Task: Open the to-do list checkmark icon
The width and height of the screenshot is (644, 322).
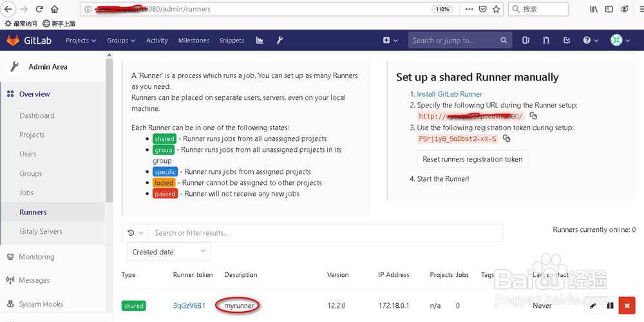Action: point(567,40)
